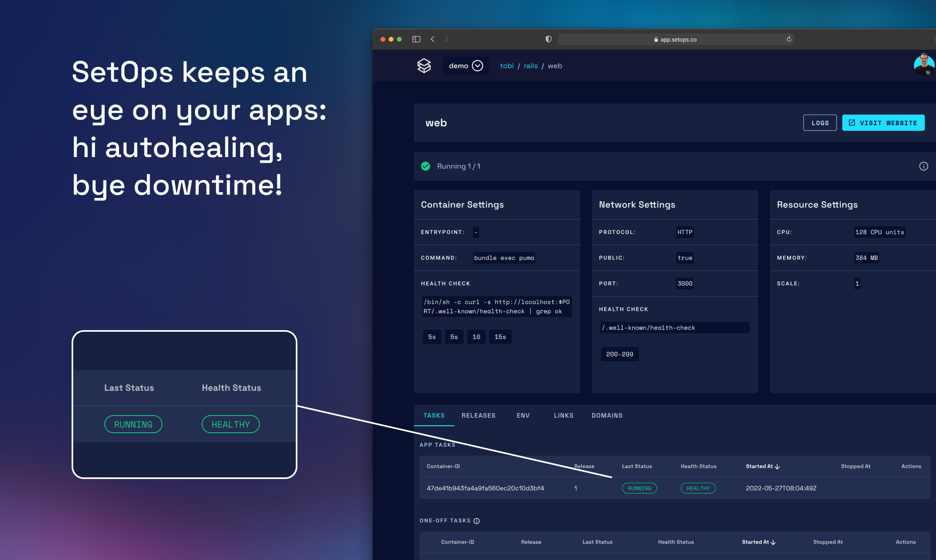This screenshot has width=936, height=560.
Task: Sort One-Off Tasks by Started At
Action: pos(759,542)
